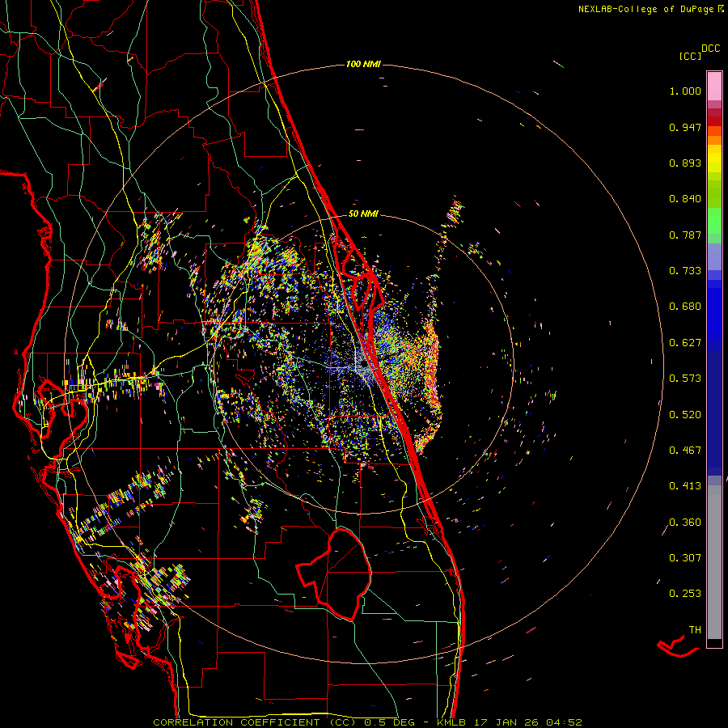Image resolution: width=728 pixels, height=728 pixels.
Task: Click the NEXLAB-College of DuPage title text
Action: [x=645, y=9]
